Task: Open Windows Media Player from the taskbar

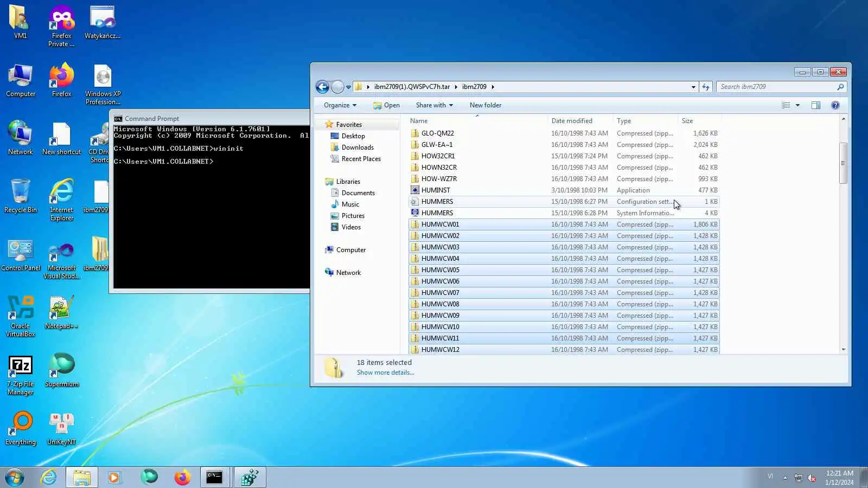Action: point(114,477)
